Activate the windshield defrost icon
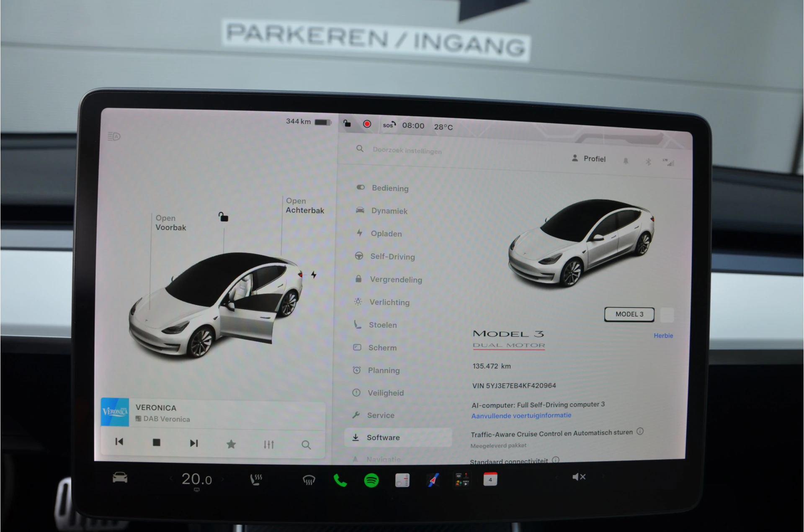804x532 pixels. coord(309,480)
